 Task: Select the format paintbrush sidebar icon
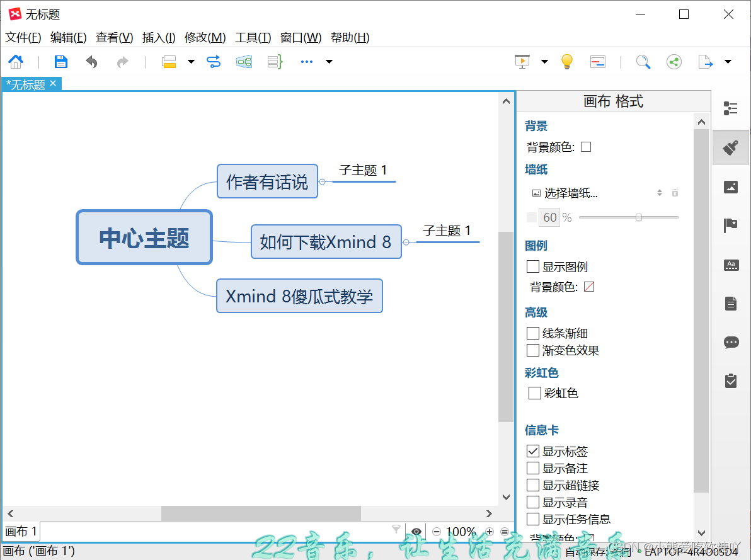point(730,147)
